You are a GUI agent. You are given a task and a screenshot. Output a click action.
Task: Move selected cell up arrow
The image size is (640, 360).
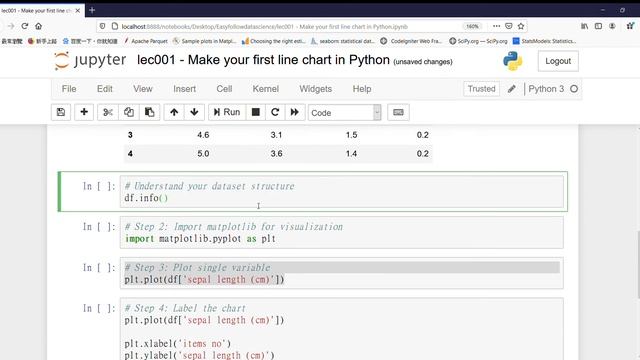coord(174,112)
